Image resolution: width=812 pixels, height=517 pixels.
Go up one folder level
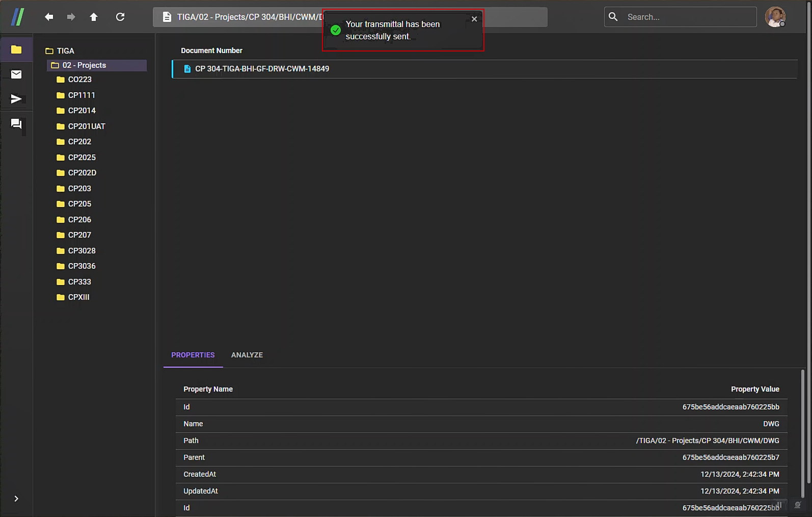pos(94,17)
